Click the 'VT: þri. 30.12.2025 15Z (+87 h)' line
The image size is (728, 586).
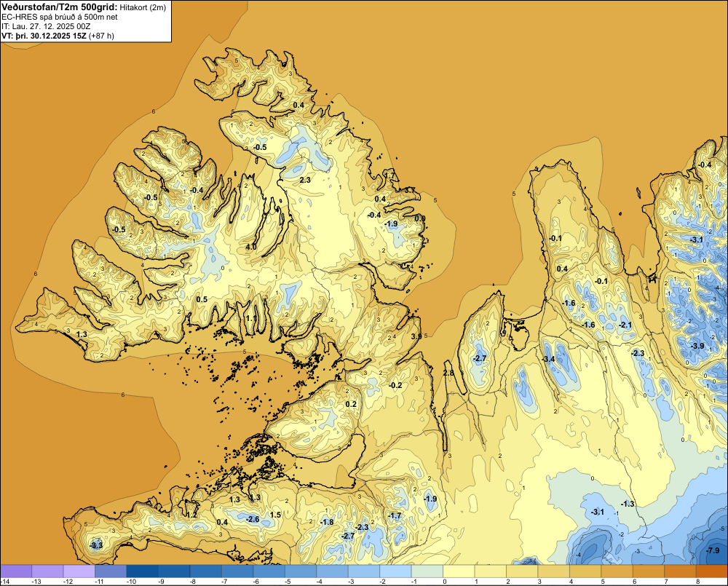point(58,36)
